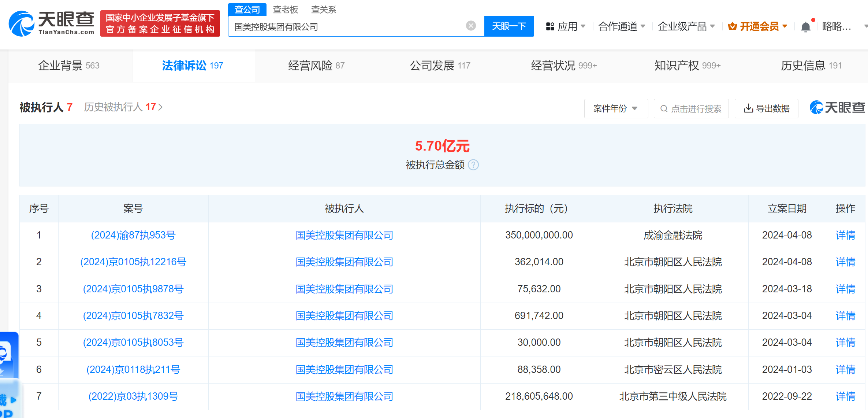Screen dimensions: 868x418
Task: Click the 被执行人 7 section heading
Action: pyautogui.click(x=46, y=107)
